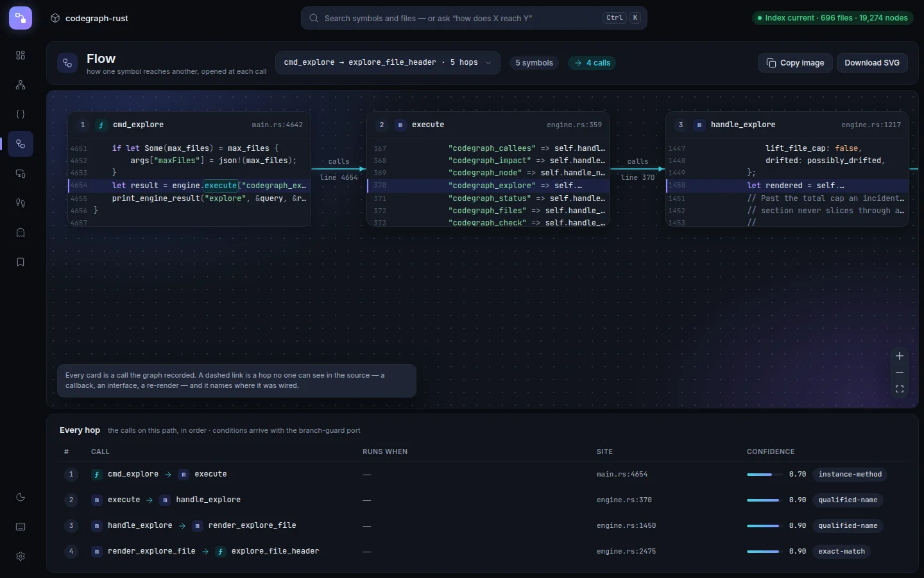Click the highlighted execute call in code

221,186
